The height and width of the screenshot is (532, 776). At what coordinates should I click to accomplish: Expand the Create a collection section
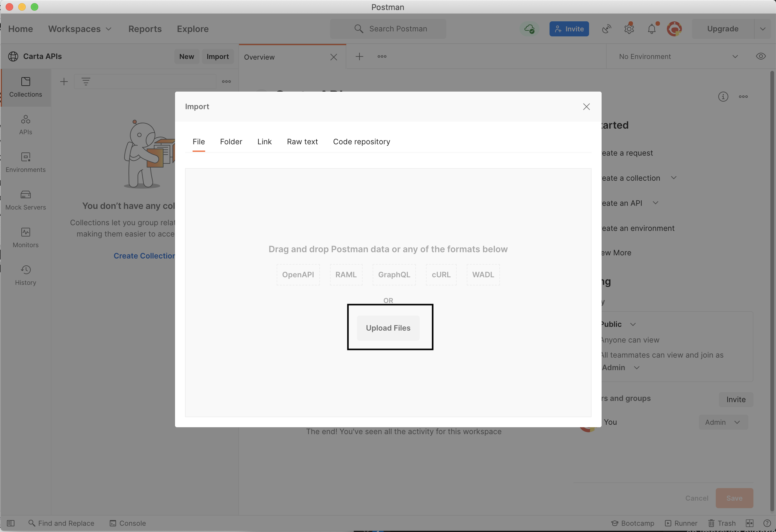coord(674,178)
